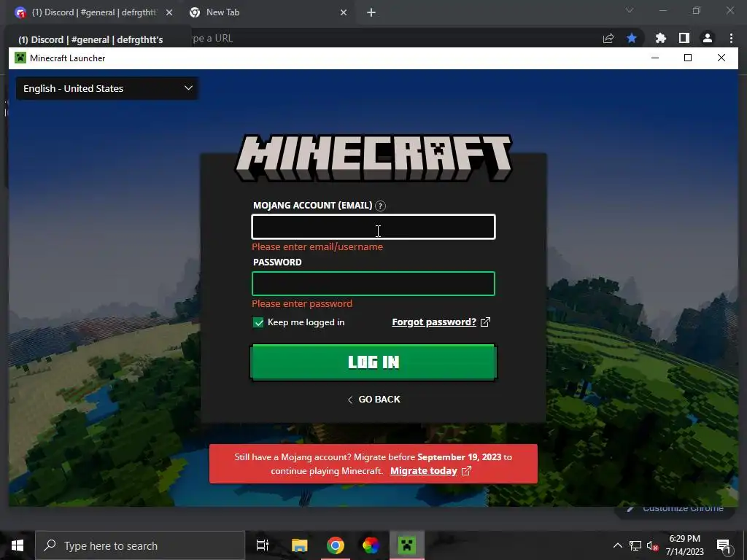Click the Chrome address bar

click(x=391, y=38)
